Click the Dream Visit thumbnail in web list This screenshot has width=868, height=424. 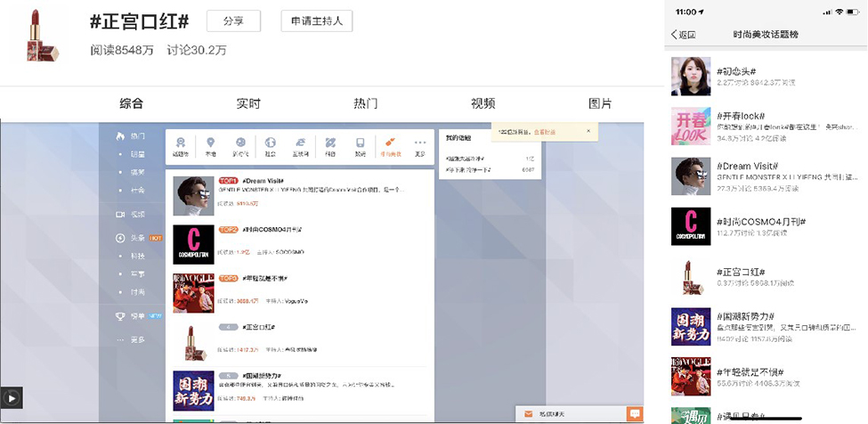[193, 196]
